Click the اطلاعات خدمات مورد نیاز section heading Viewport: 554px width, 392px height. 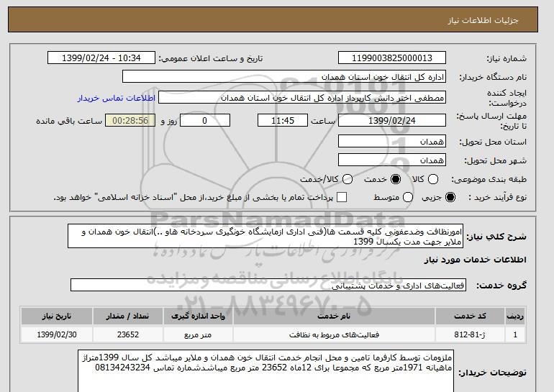click(x=475, y=260)
